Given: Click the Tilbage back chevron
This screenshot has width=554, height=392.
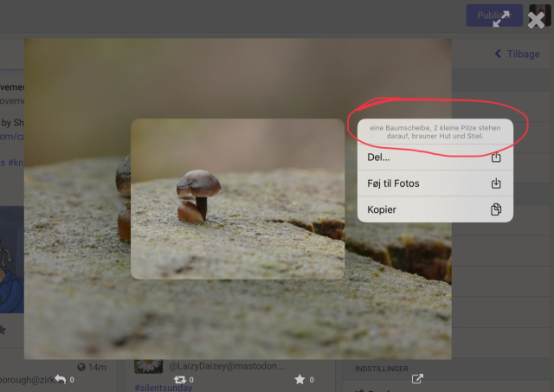Looking at the screenshot, I should pos(498,54).
